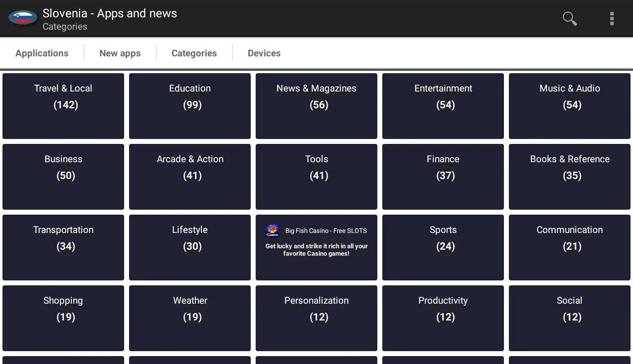Open Arcade & Action category
633x364 pixels.
[190, 177]
